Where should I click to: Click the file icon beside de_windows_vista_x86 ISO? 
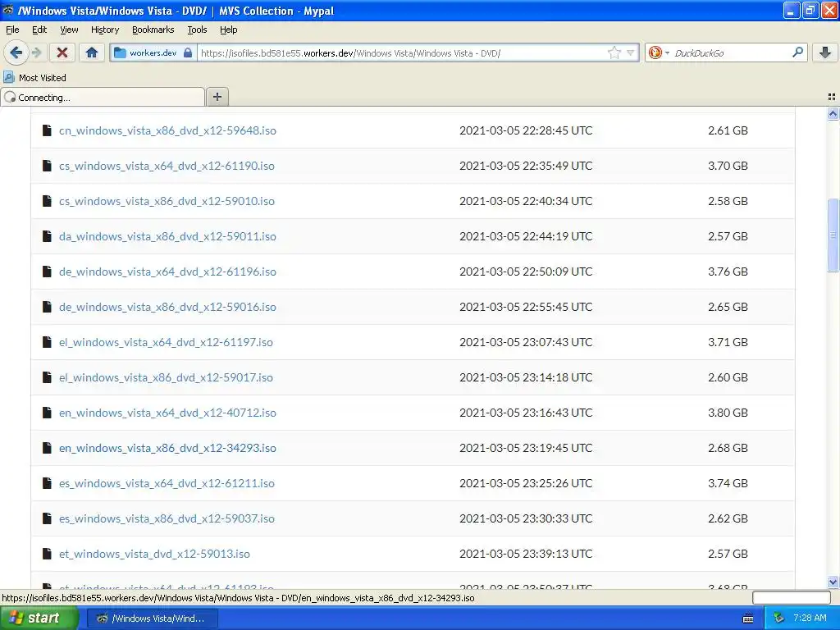click(x=47, y=307)
